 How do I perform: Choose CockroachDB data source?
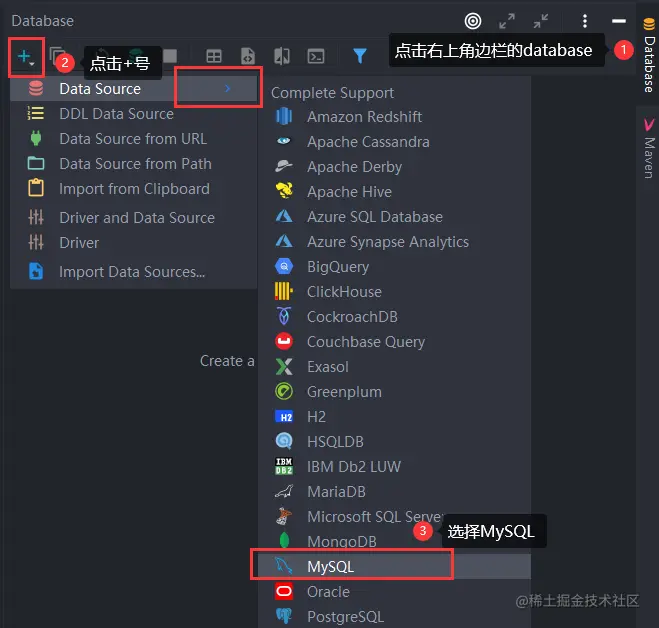[x=394, y=317]
